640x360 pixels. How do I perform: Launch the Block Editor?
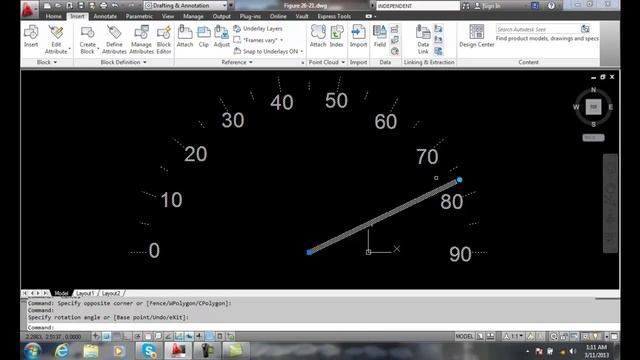click(164, 39)
